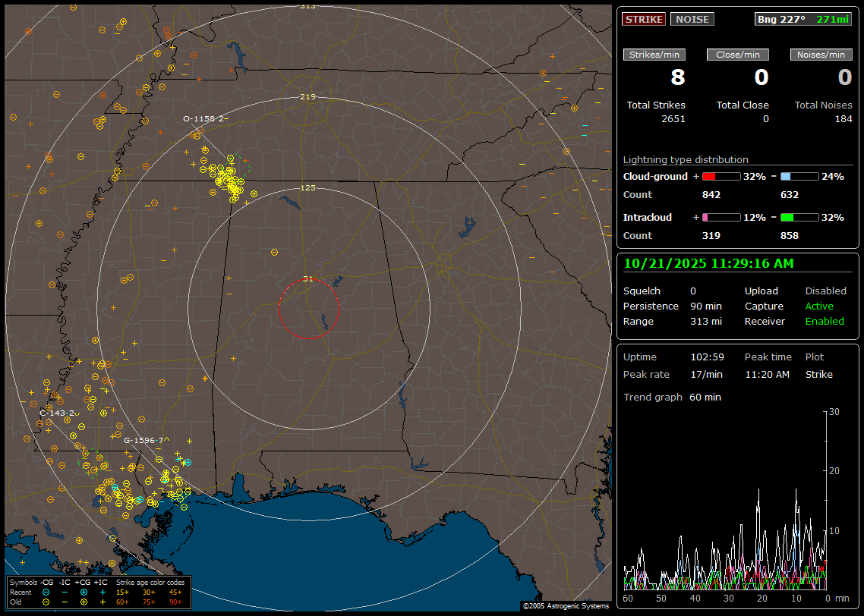Click the green negative intracloud percentage bar
This screenshot has height=616, width=864.
click(799, 217)
